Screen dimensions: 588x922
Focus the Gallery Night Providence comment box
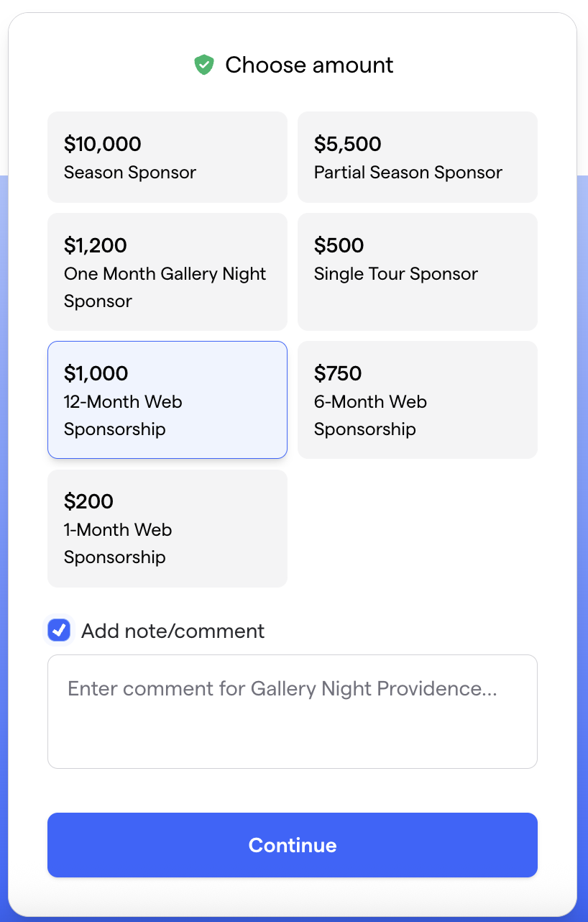(x=292, y=711)
